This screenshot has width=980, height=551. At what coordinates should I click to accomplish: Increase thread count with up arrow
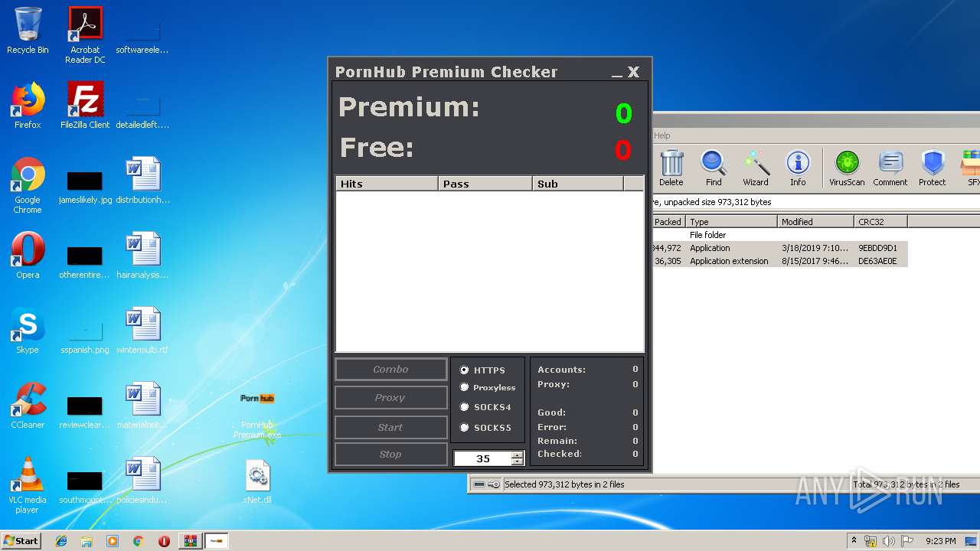(518, 455)
